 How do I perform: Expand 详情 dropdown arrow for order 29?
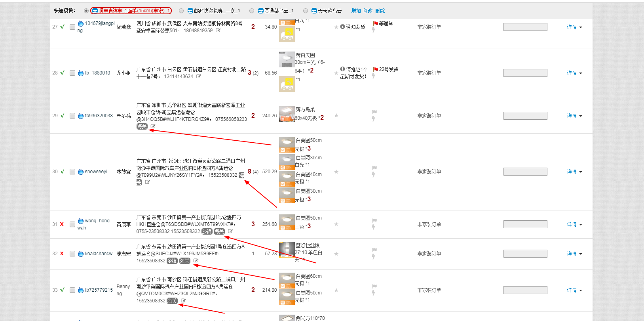(x=581, y=116)
